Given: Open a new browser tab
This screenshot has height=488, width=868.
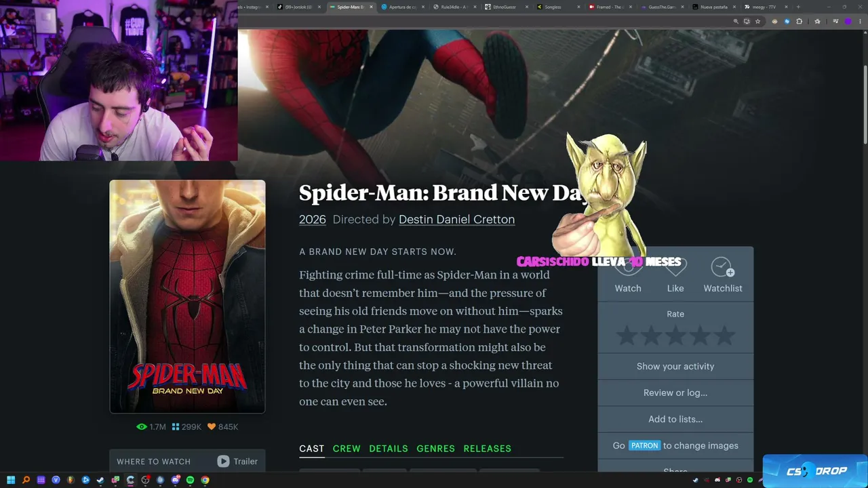Looking at the screenshot, I should tap(798, 7).
